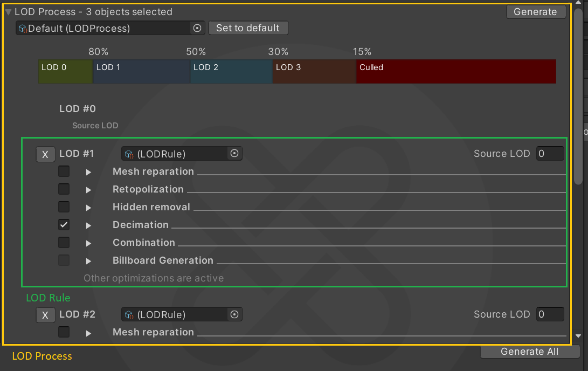Expand the Billboard Generation settings arrow
Screen dimensions: 588x371
[88, 261]
